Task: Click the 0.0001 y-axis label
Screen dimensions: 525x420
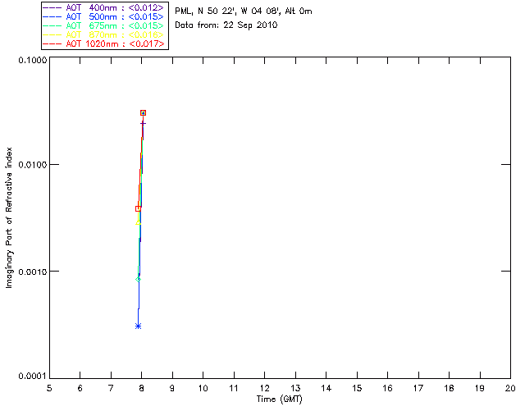Action: tap(32, 377)
